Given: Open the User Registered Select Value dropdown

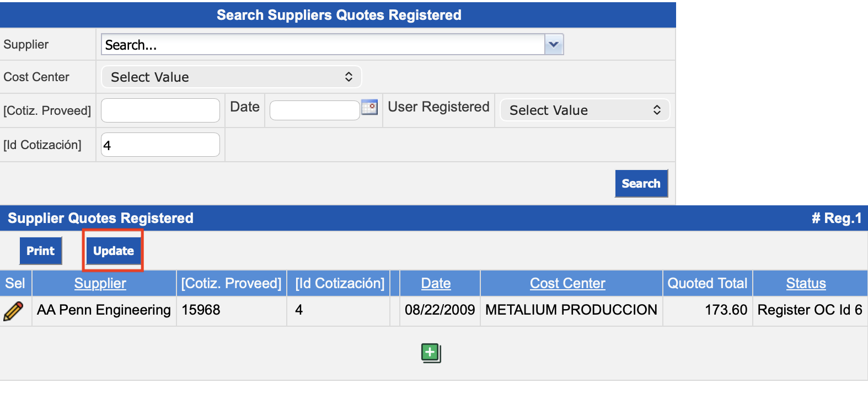Looking at the screenshot, I should click(x=585, y=110).
